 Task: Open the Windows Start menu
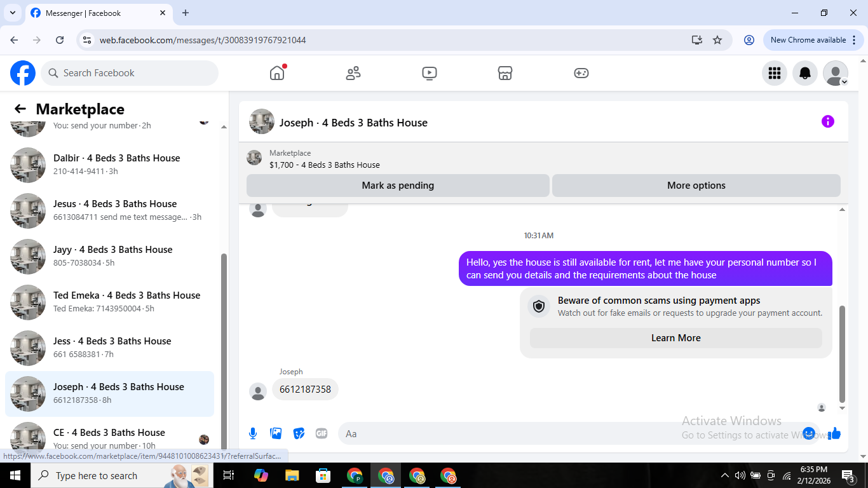coord(15,475)
